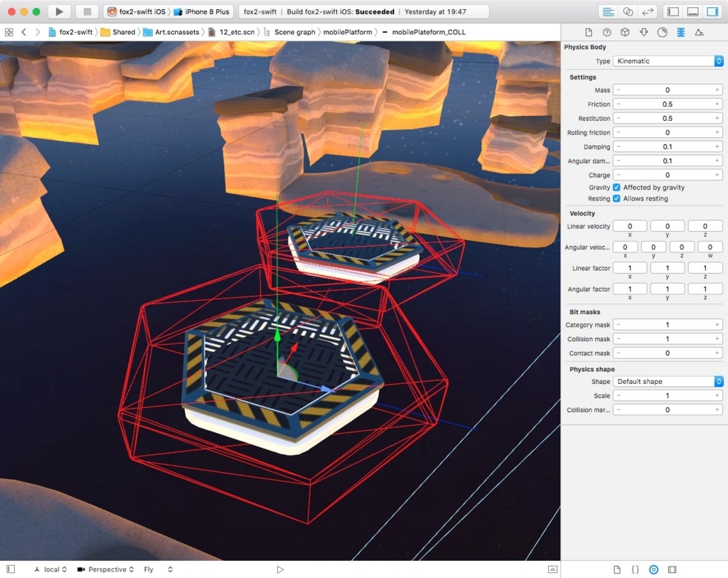Open the Code snippet library
The image size is (728, 578).
[x=635, y=569]
